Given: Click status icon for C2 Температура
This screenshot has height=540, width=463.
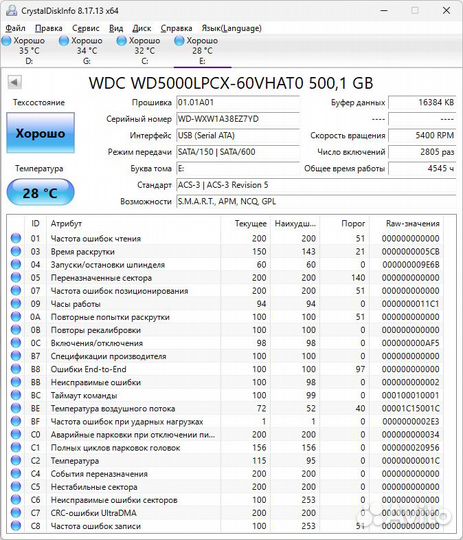Looking at the screenshot, I should pos(16,460).
